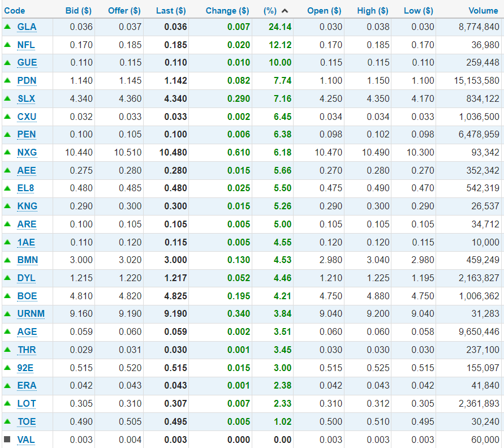Open the ARE stock code link
The width and height of the screenshot is (504, 448).
pyautogui.click(x=27, y=224)
